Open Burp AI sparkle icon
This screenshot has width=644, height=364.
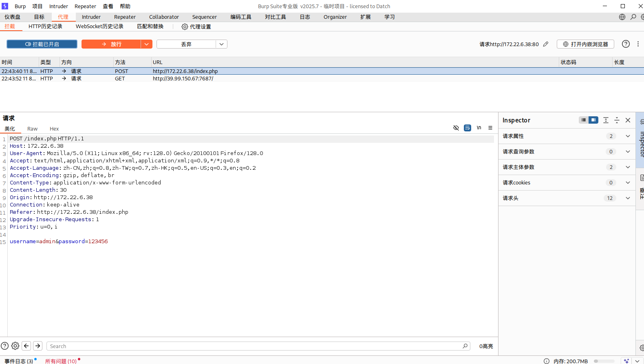(626, 361)
